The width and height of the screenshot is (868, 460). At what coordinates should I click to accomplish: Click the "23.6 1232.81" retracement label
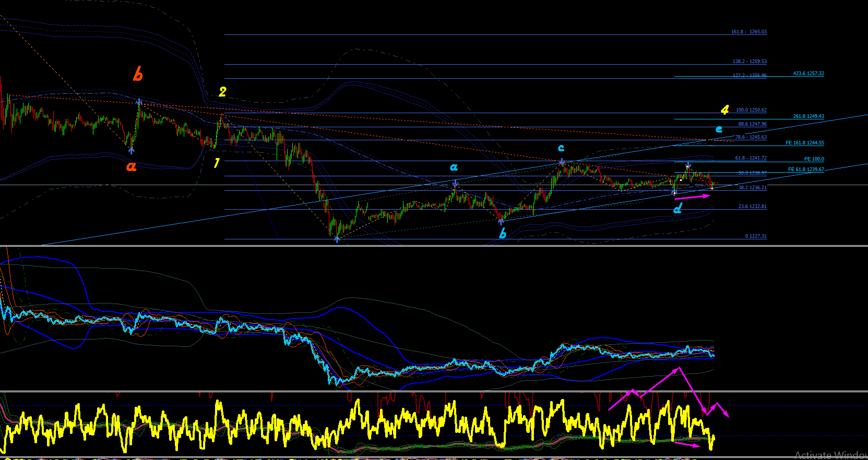[753, 207]
